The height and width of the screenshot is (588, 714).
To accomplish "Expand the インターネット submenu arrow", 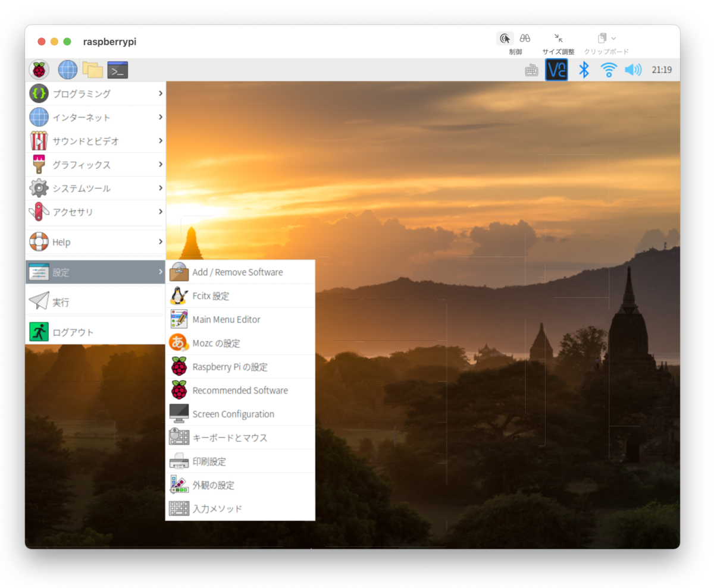I will click(161, 117).
